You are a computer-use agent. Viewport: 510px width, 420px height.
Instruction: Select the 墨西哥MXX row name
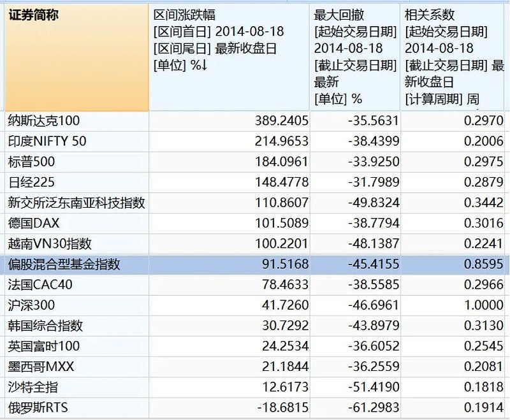pos(41,366)
